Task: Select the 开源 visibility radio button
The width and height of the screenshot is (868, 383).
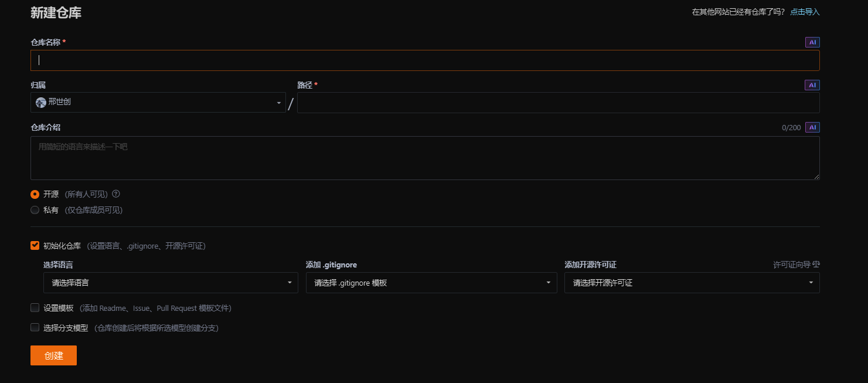Action: [35, 194]
